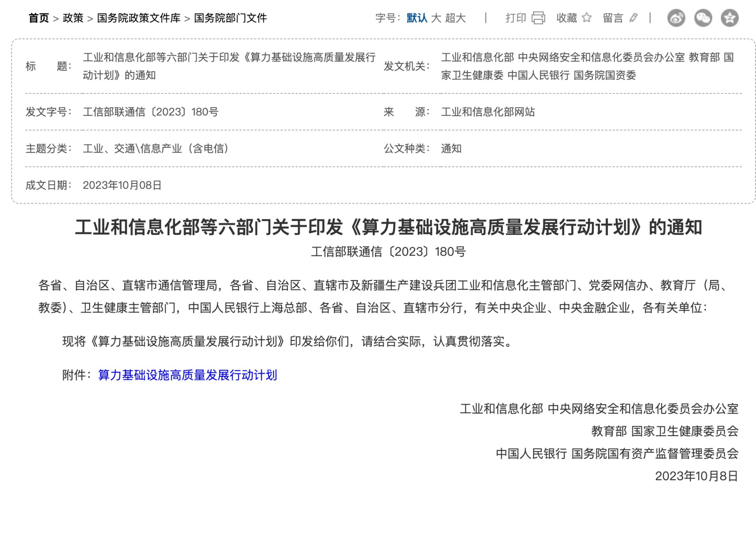The width and height of the screenshot is (756, 546).
Task: Open 政策 breadcrumb link
Action: click(73, 18)
